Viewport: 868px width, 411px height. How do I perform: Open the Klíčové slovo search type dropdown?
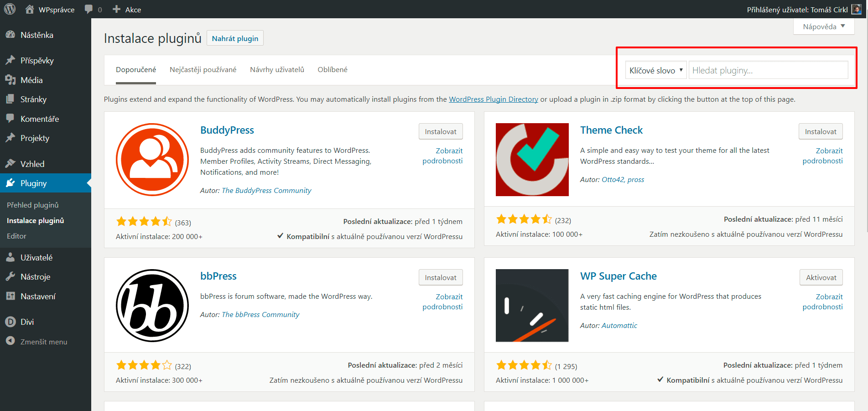coord(656,70)
